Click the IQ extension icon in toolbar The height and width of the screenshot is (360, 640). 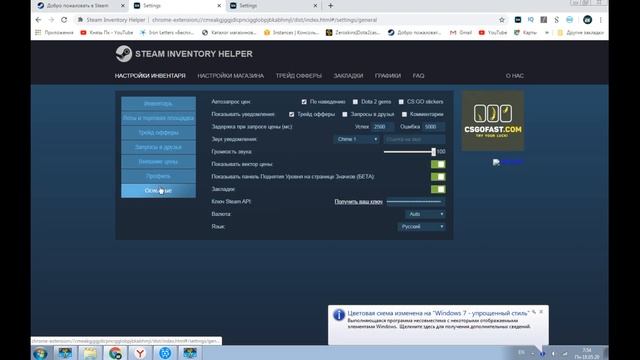pos(531,20)
